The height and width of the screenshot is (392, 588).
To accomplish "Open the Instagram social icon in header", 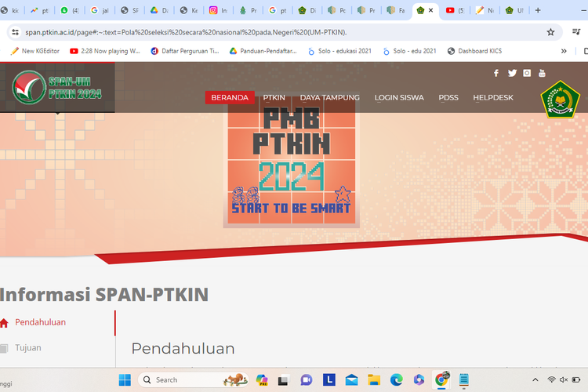I will [x=527, y=73].
